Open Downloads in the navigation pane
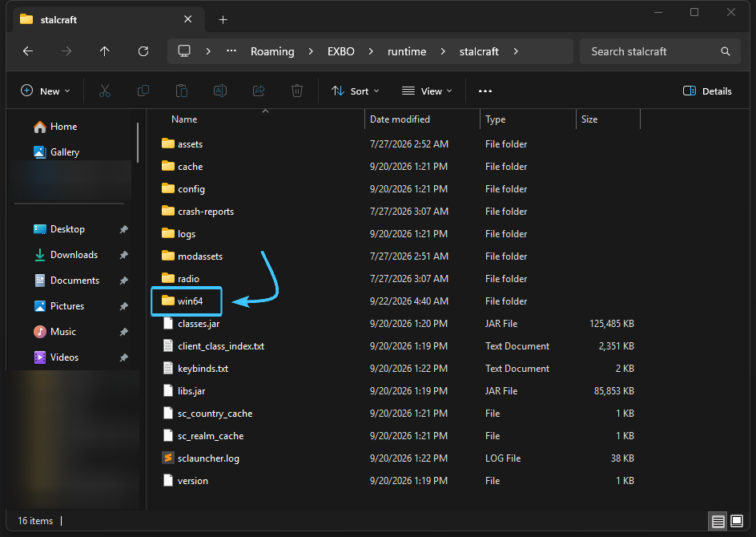The image size is (756, 537). pyautogui.click(x=74, y=255)
